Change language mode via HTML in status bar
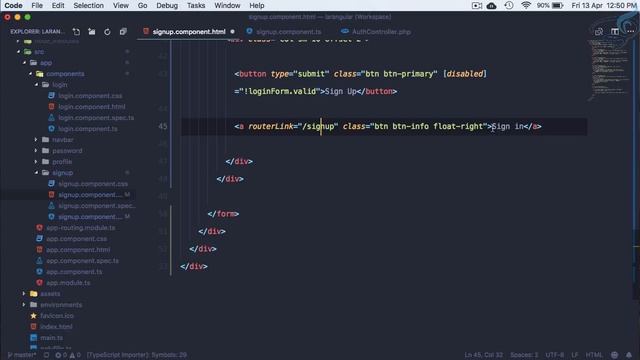The image size is (640, 360). click(594, 355)
